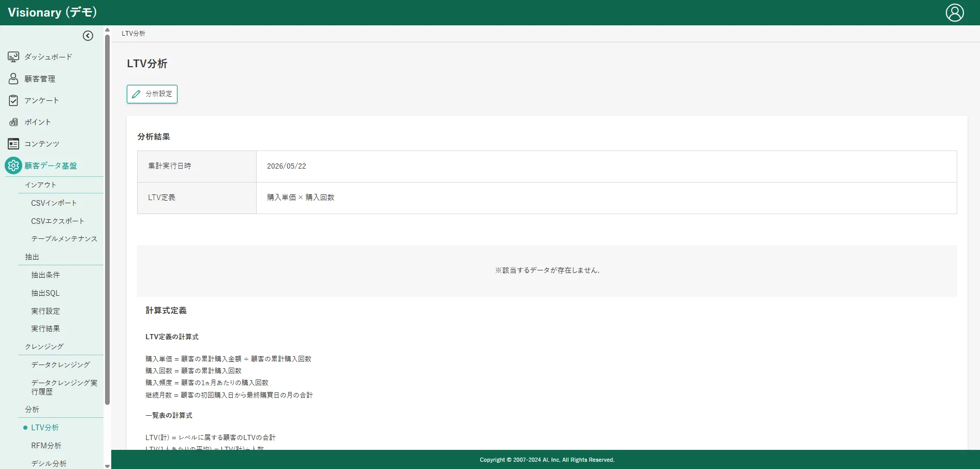This screenshot has height=469, width=980.
Task: Open CSVエクスポート page
Action: 57,221
